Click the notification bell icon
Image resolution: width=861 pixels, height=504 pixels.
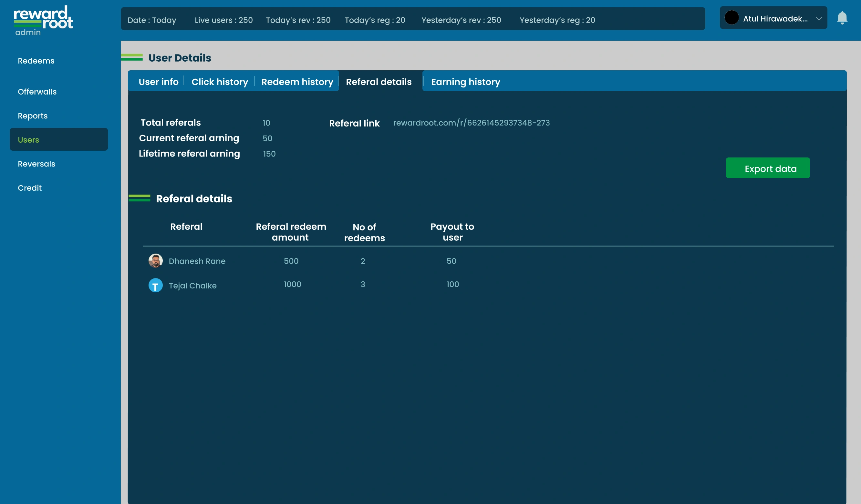coord(842,18)
